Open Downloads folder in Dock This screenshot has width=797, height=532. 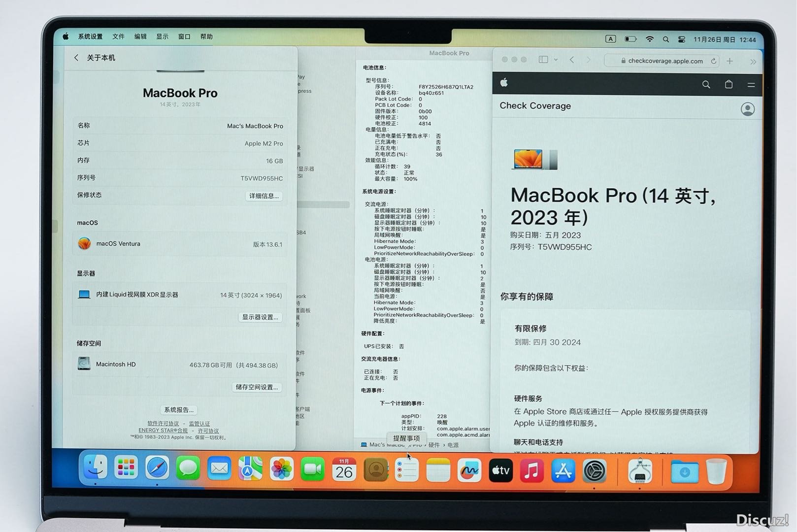click(x=685, y=472)
